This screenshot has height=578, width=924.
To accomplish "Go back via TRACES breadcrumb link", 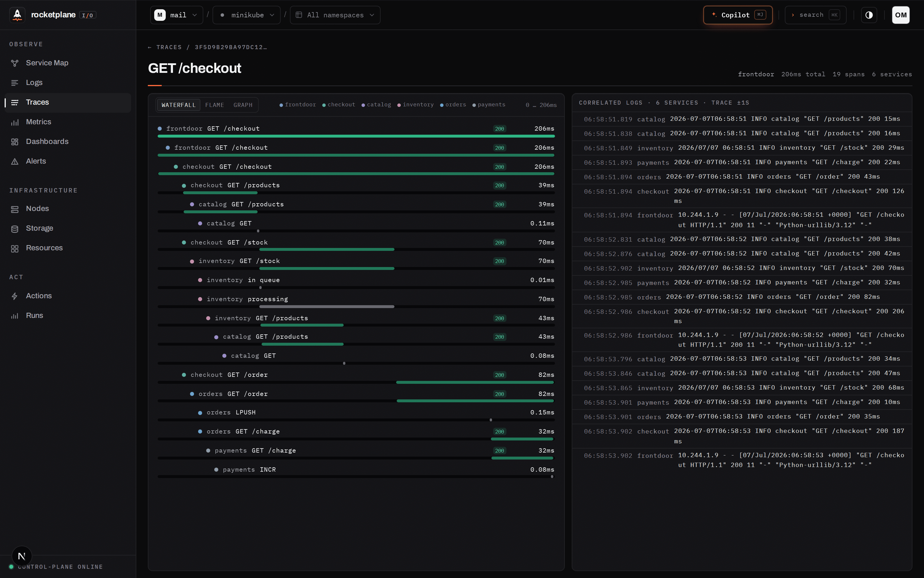I will (x=169, y=47).
